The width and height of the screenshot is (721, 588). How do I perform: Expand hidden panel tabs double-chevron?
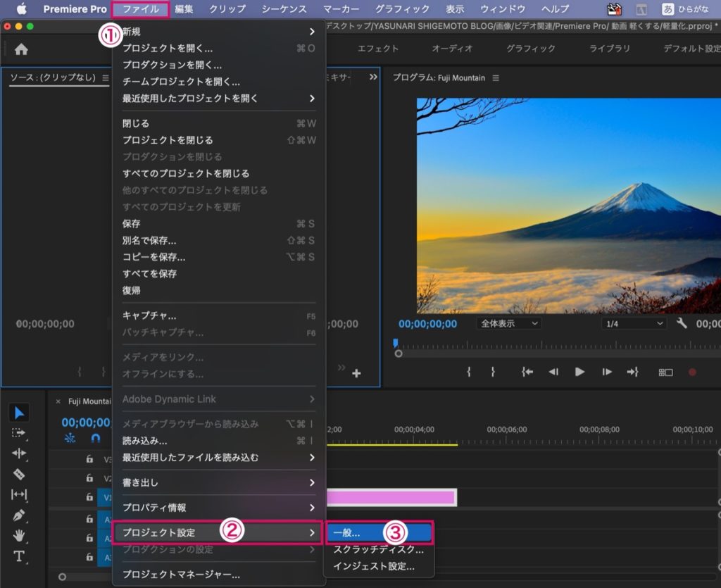(x=373, y=77)
